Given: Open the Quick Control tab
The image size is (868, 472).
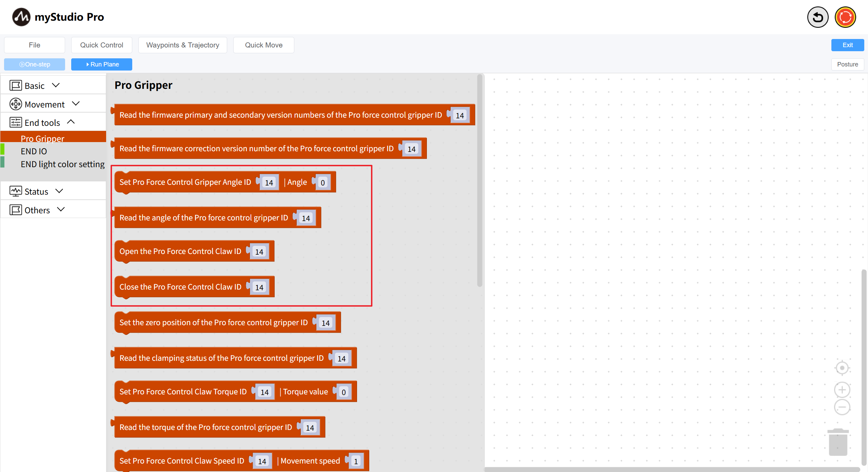Looking at the screenshot, I should tap(101, 45).
